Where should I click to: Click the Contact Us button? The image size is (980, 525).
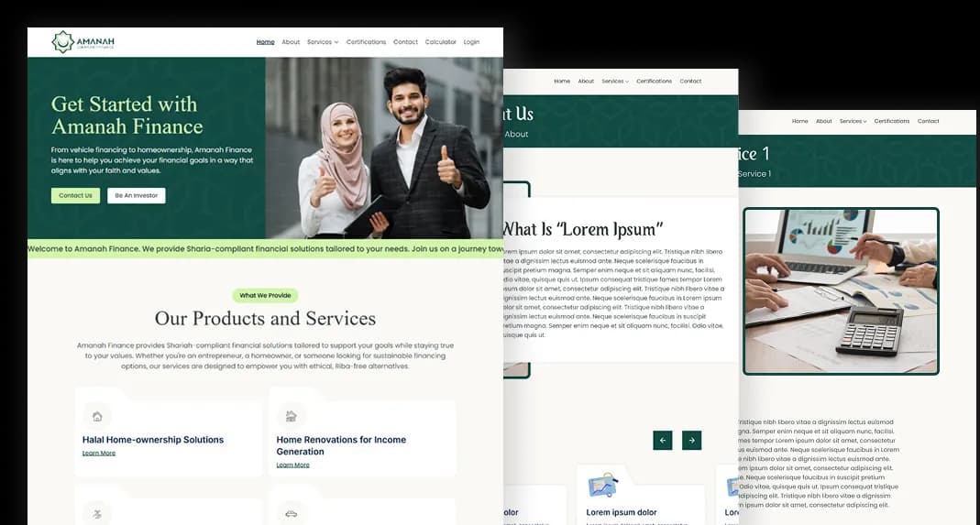[75, 196]
